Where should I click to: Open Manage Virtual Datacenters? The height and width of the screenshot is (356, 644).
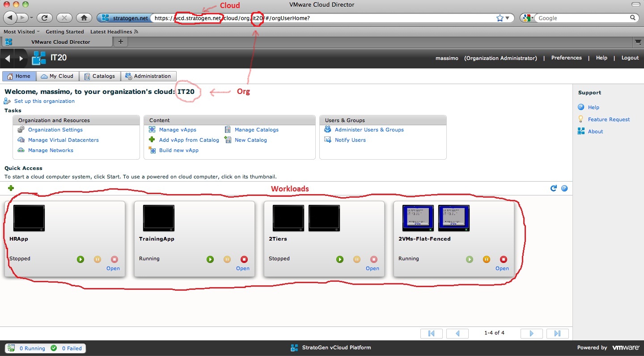click(64, 140)
